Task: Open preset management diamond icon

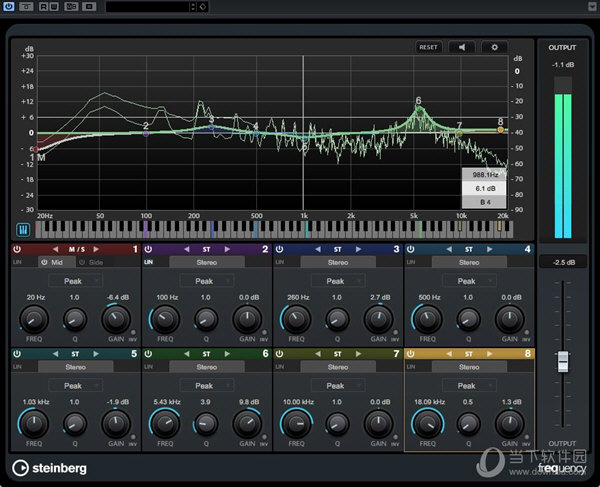Action: coord(203,6)
